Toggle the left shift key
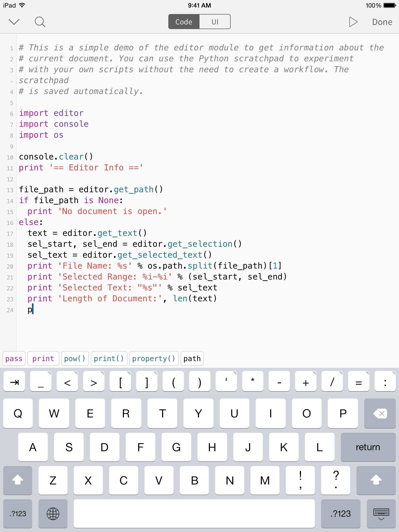The height and width of the screenshot is (532, 399). [x=18, y=480]
